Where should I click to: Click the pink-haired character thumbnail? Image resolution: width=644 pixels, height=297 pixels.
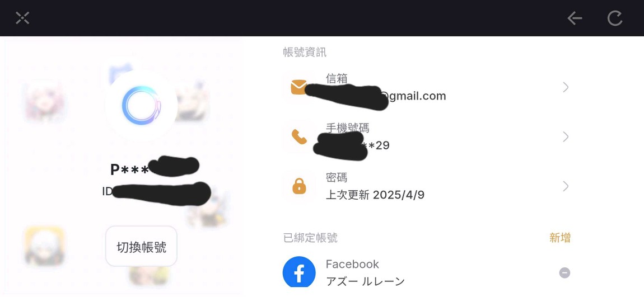coord(44,101)
